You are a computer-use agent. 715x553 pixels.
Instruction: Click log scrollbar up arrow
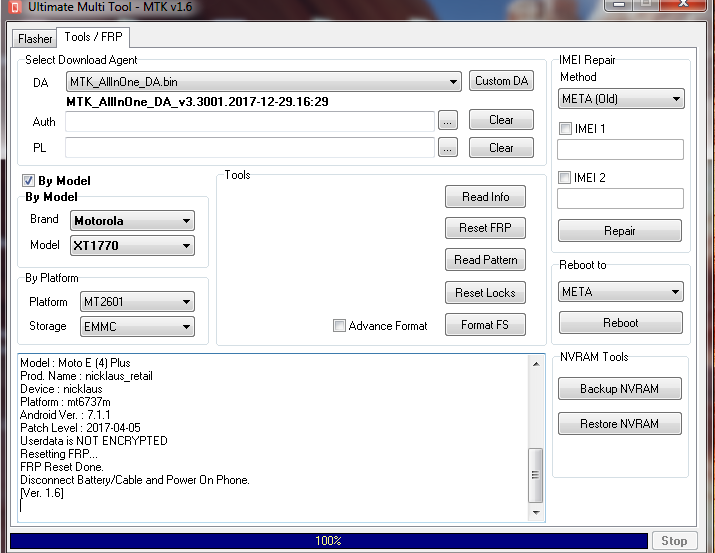tap(536, 362)
